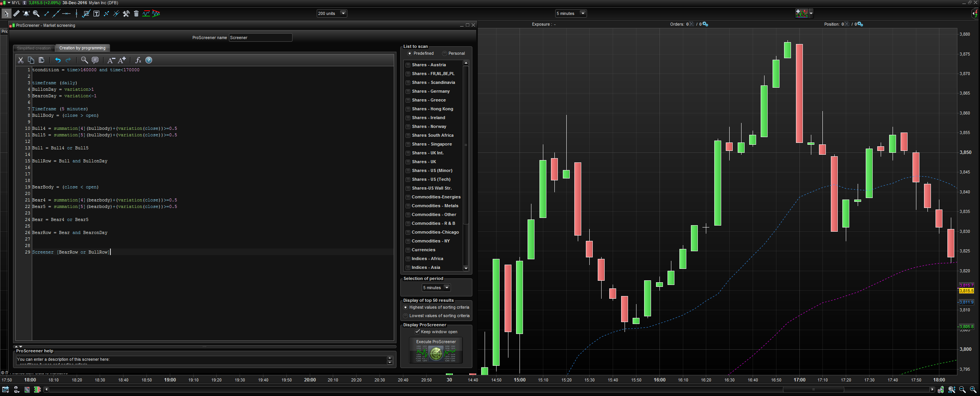Switch to Creation by programming tab

pyautogui.click(x=82, y=48)
